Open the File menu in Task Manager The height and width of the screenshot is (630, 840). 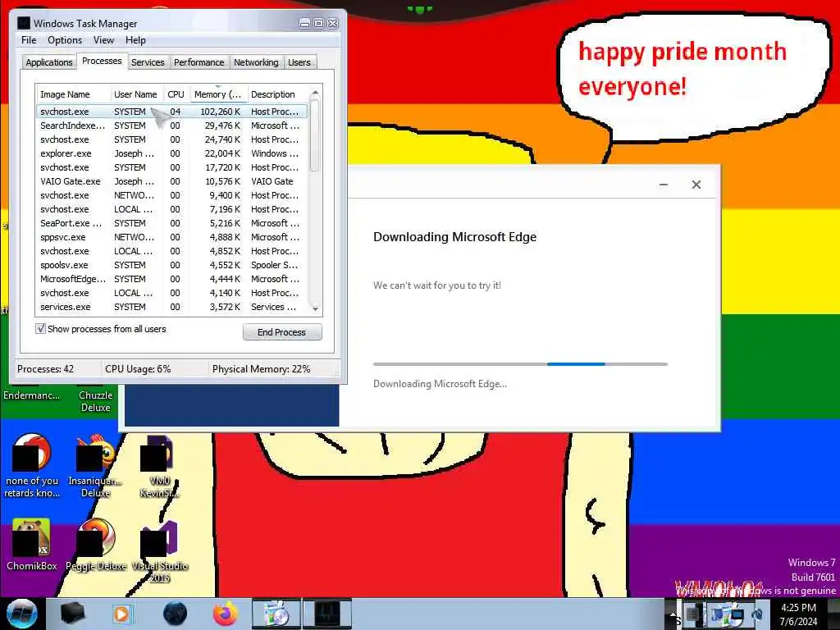[29, 40]
